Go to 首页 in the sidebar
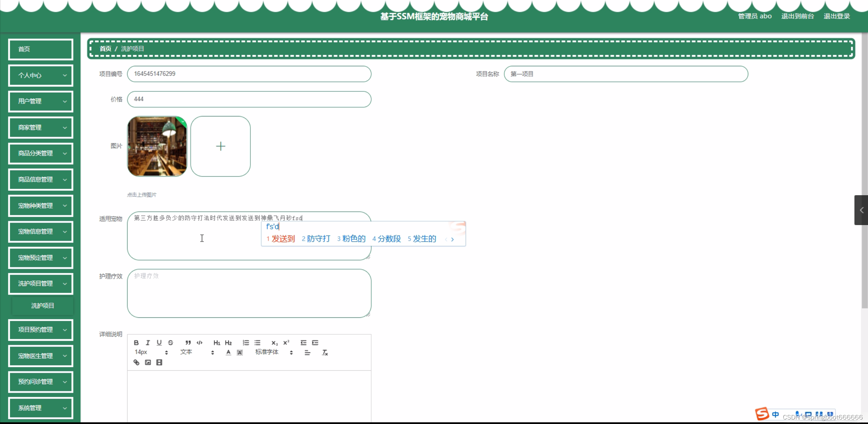 click(x=41, y=49)
